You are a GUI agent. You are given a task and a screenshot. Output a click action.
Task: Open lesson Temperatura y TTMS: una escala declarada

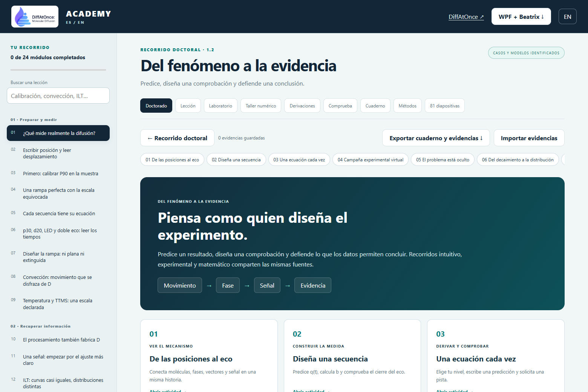(58, 304)
